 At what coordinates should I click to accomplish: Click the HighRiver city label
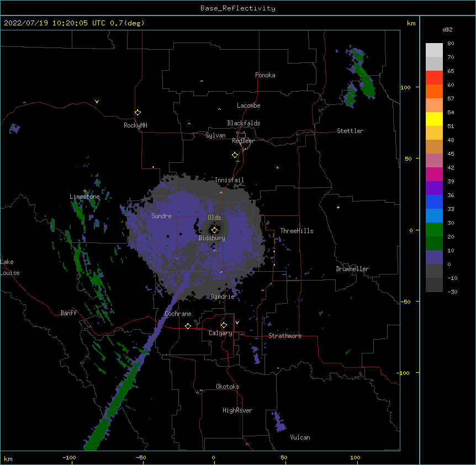coord(237,410)
